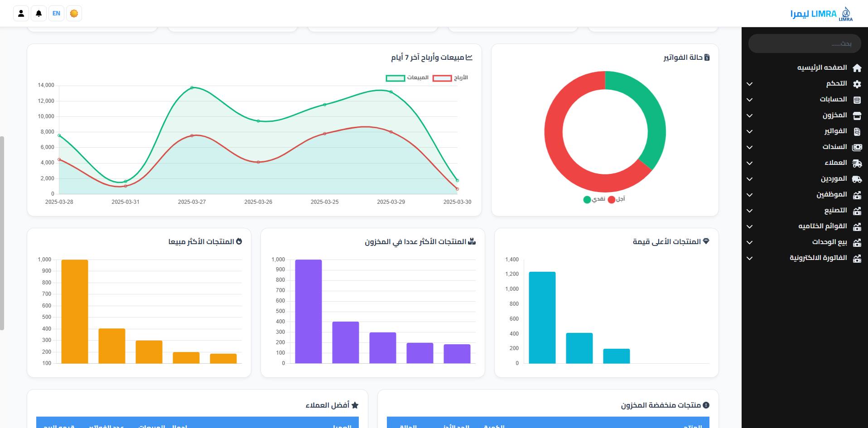Image resolution: width=868 pixels, height=428 pixels.
Task: Click the gear icon beside التحكم
Action: click(x=857, y=84)
